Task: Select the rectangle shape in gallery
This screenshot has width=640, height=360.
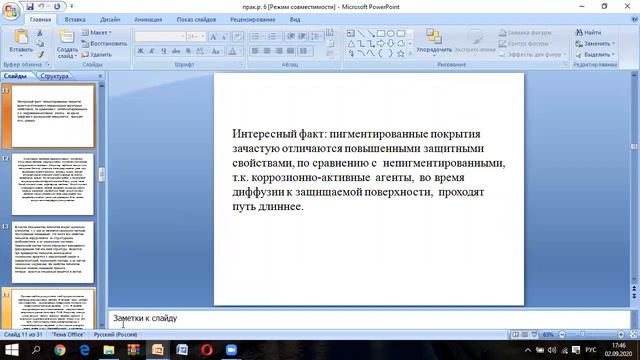Action: tap(381, 33)
